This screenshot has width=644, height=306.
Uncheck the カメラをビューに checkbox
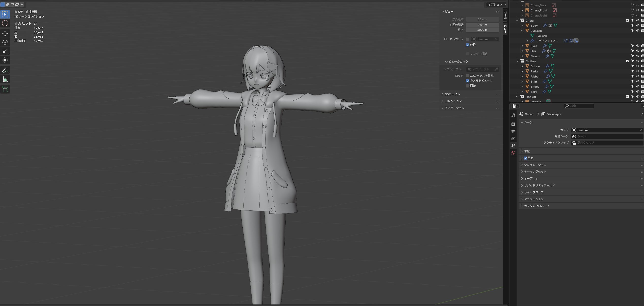468,81
